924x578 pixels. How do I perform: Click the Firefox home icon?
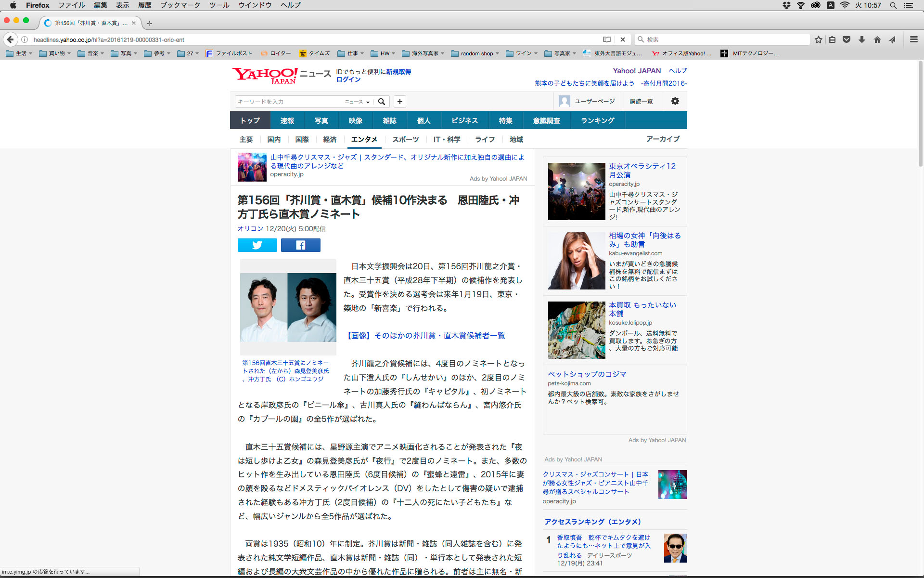(877, 39)
